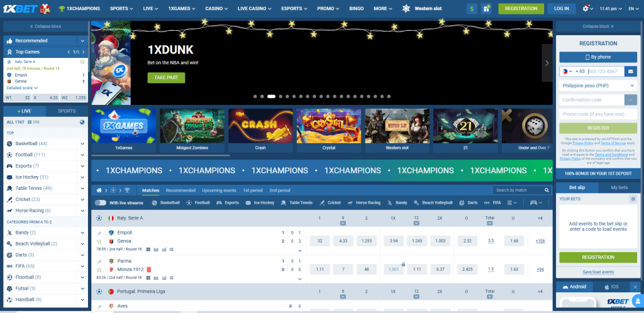Expand Detailed score in top game
The height and width of the screenshot is (313, 644).
tap(22, 88)
